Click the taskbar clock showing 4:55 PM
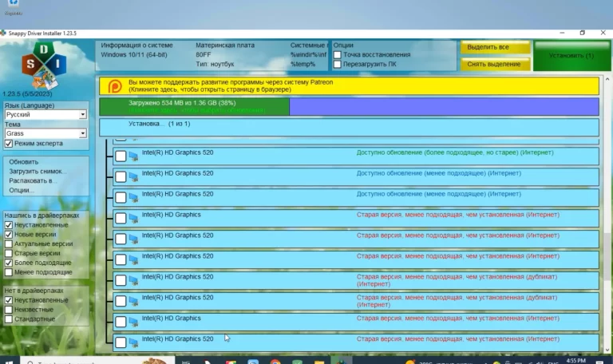 pyautogui.click(x=575, y=361)
